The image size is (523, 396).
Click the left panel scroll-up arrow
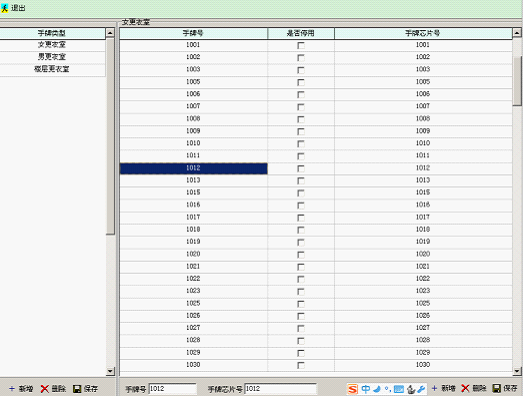coord(110,33)
